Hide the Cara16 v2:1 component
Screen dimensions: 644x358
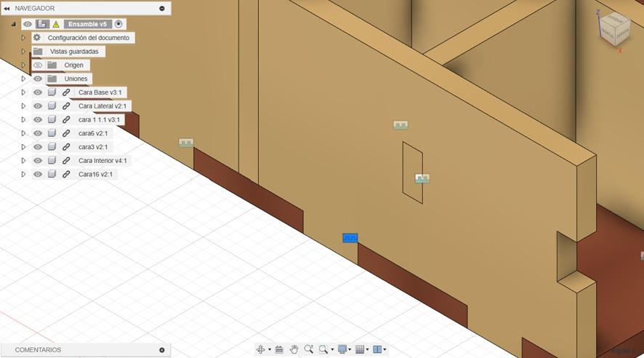pos(38,175)
